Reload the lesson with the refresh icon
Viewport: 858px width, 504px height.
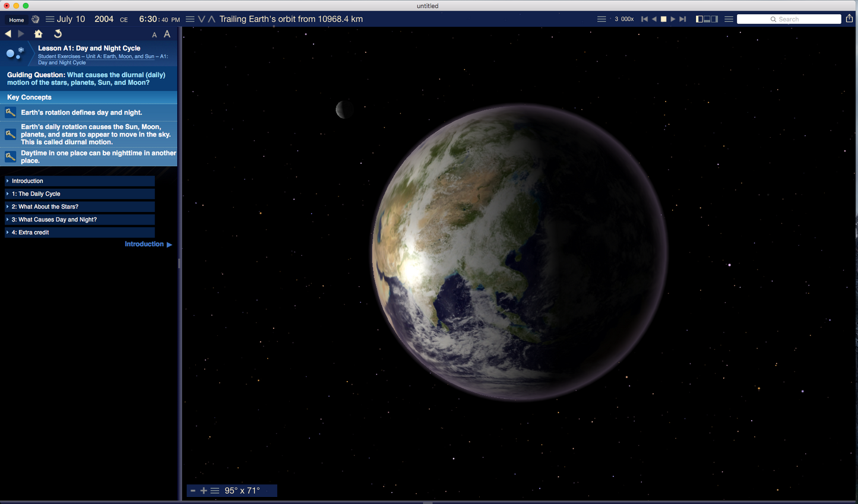click(58, 34)
